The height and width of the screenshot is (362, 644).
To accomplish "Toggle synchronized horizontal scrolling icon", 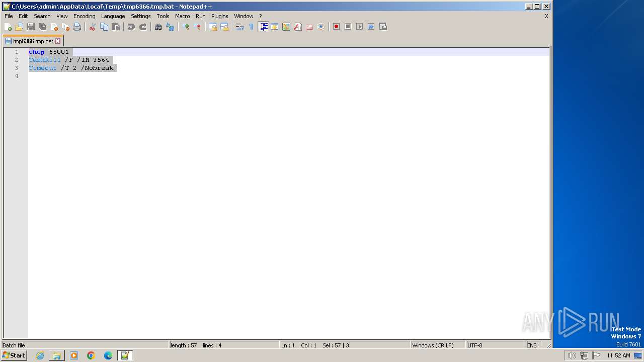I will 224,27.
